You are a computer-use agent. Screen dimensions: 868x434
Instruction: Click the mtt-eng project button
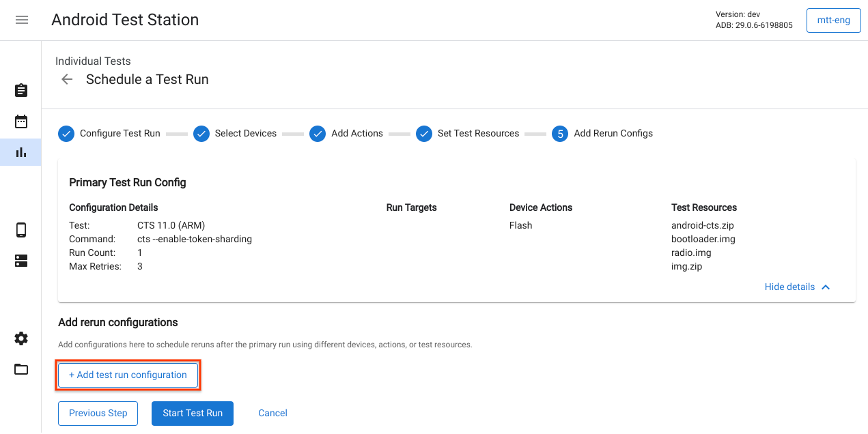tap(833, 20)
